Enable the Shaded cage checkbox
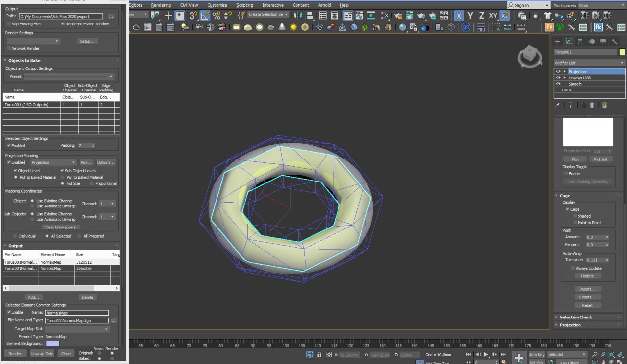627x364 pixels. 575,216
